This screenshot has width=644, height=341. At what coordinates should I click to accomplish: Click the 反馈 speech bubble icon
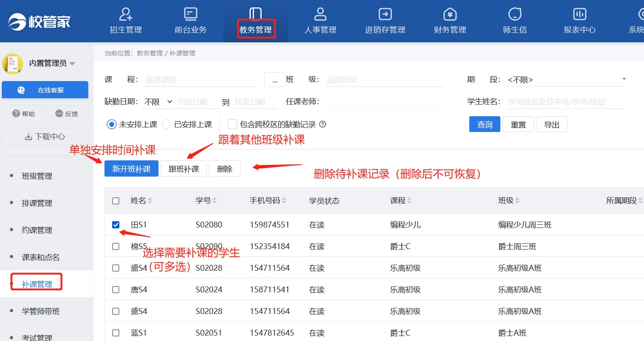coord(59,114)
